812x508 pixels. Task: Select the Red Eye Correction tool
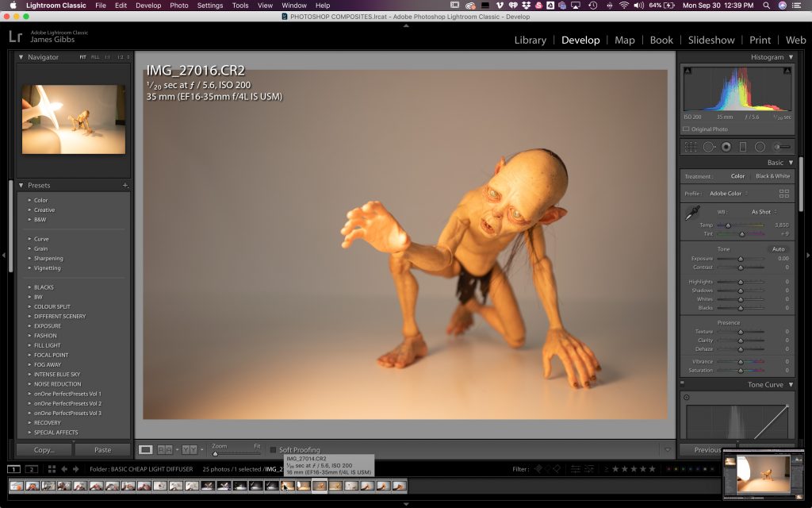coord(726,147)
